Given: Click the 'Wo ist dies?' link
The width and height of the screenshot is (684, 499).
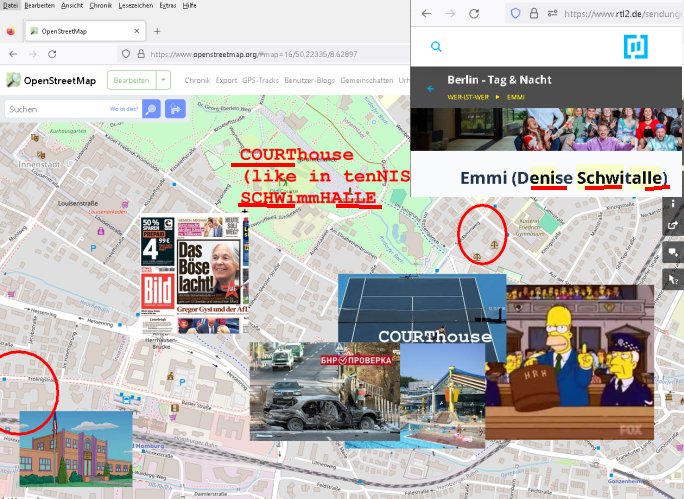Looking at the screenshot, I should coord(124,109).
